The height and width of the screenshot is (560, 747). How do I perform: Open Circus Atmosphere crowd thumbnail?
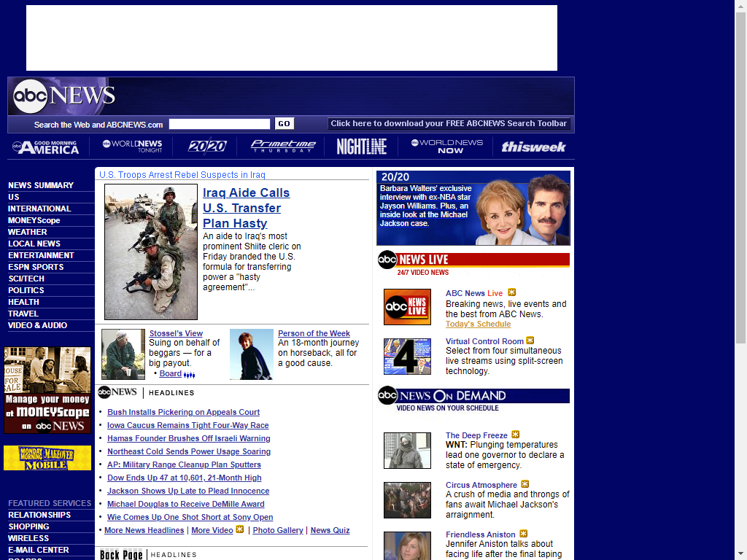click(x=407, y=500)
